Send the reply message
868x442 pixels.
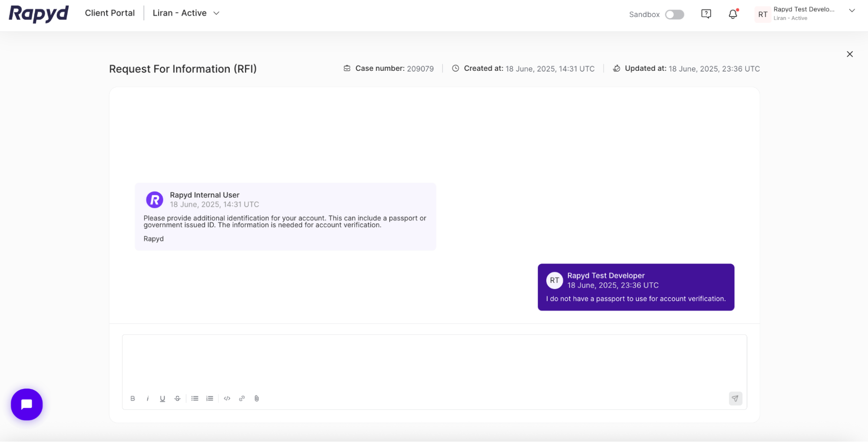click(x=735, y=398)
